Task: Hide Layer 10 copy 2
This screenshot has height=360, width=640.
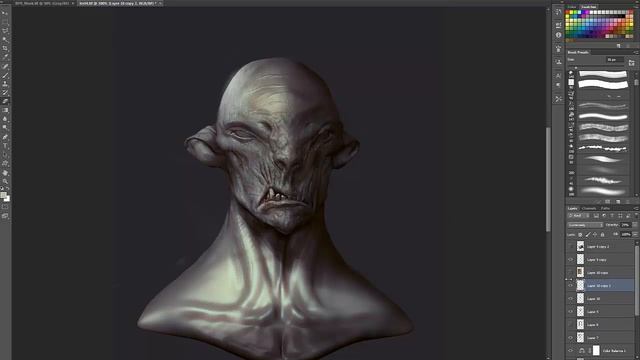Action: click(x=571, y=286)
